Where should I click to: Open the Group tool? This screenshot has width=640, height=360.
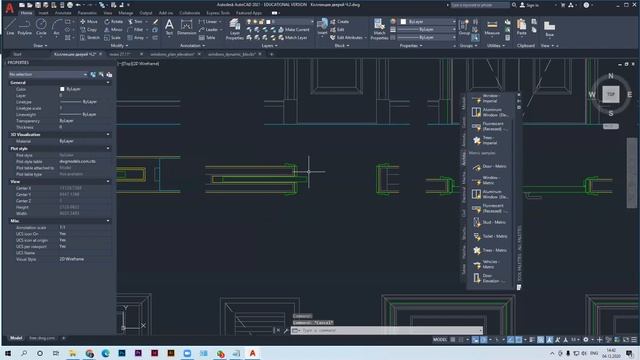pos(464,27)
